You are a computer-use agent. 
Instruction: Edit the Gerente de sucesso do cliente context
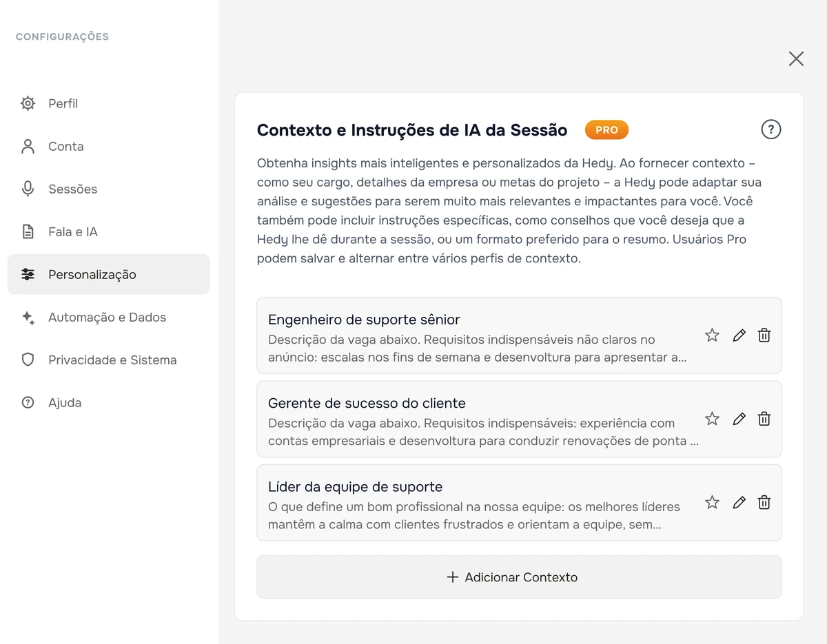739,419
